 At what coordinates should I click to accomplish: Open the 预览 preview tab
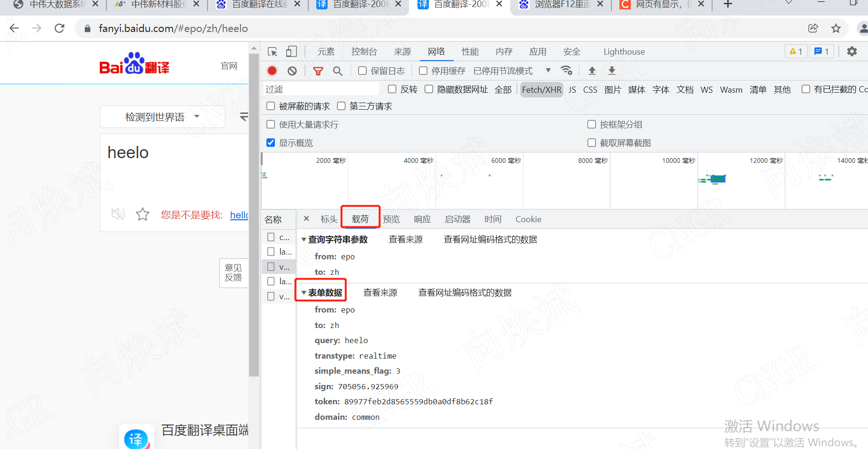coord(391,219)
